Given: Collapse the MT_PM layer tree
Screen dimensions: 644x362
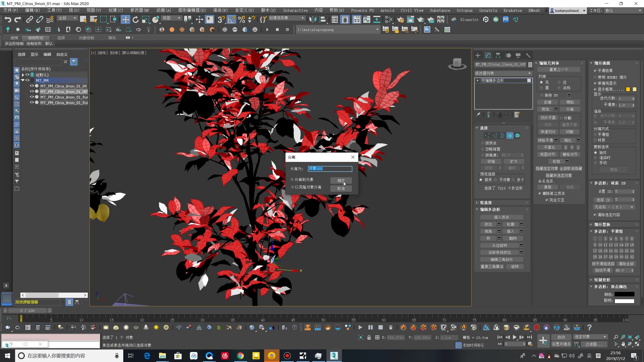Looking at the screenshot, I should coord(23,80).
